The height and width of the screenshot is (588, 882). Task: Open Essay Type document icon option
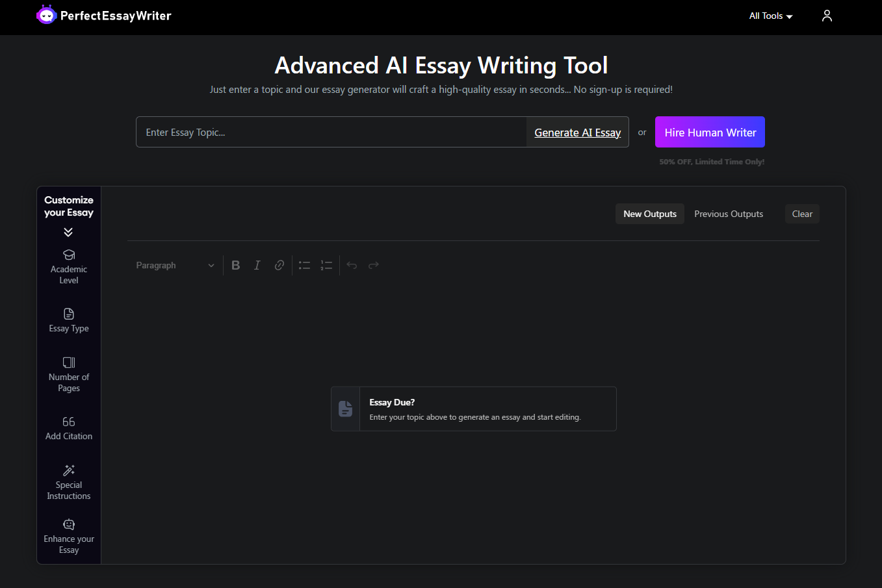tap(69, 320)
